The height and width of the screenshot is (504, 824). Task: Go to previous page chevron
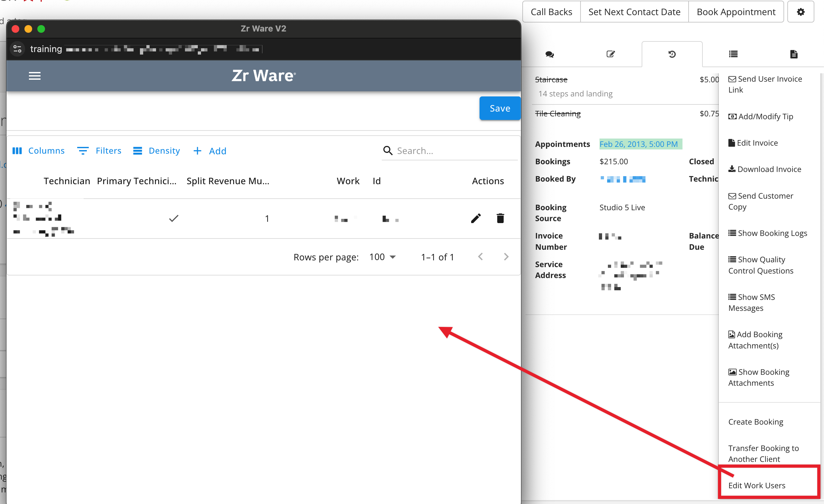(481, 257)
